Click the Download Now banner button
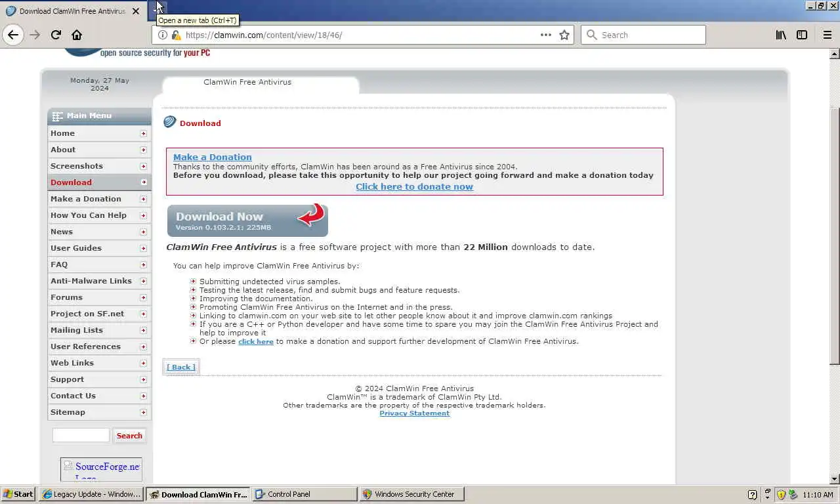The width and height of the screenshot is (840, 504). pos(247,220)
